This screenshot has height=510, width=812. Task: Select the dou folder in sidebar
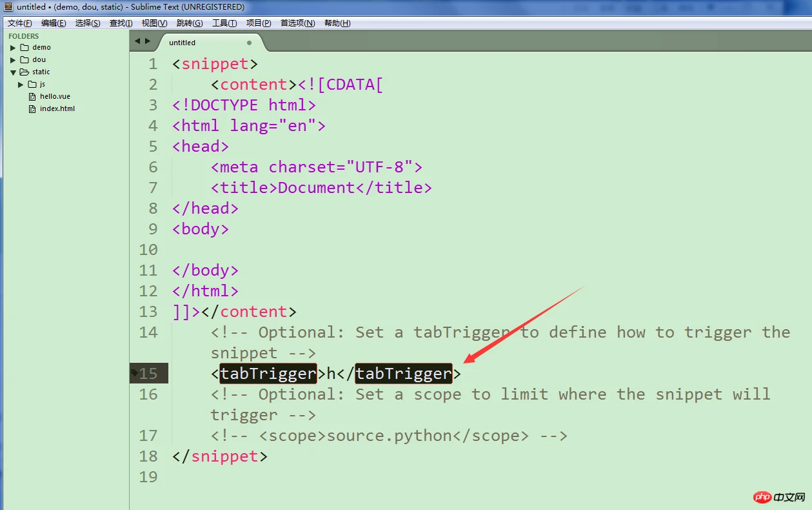click(x=39, y=59)
